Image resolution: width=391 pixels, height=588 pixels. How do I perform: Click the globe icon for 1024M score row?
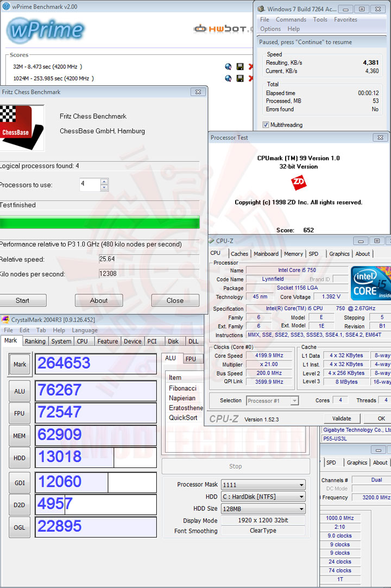228,78
